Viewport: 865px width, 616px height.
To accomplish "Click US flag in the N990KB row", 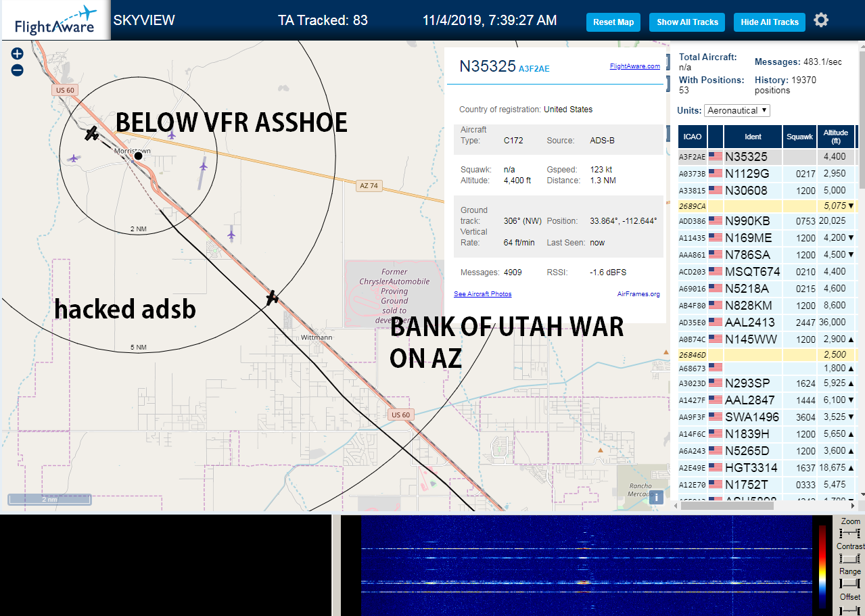I will click(716, 221).
